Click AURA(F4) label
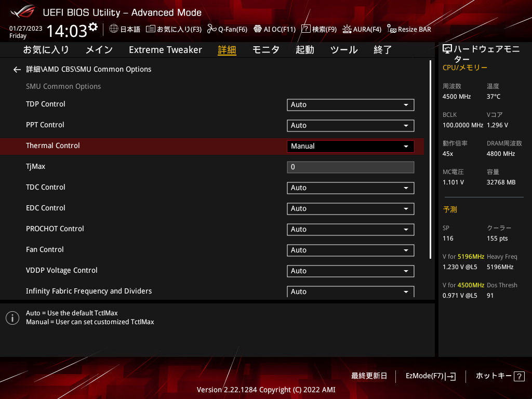The width and height of the screenshot is (532, 399). coord(367,30)
